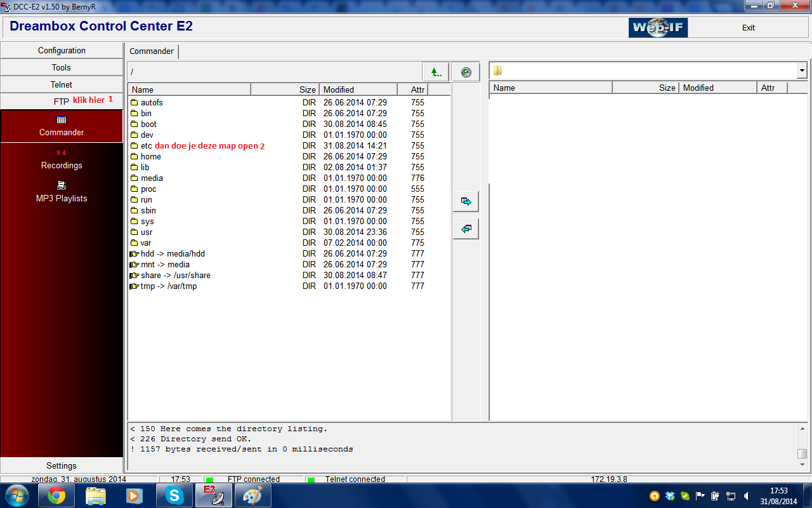Screen dimensions: 812x508
Task: Click the log panel scrollbar down arrow
Action: [x=802, y=465]
